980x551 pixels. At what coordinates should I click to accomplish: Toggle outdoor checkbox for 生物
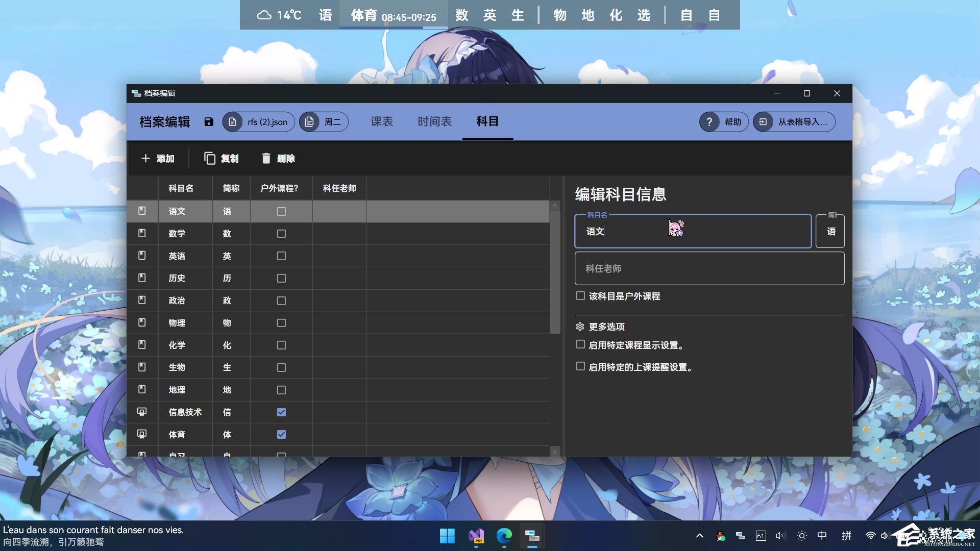tap(281, 368)
